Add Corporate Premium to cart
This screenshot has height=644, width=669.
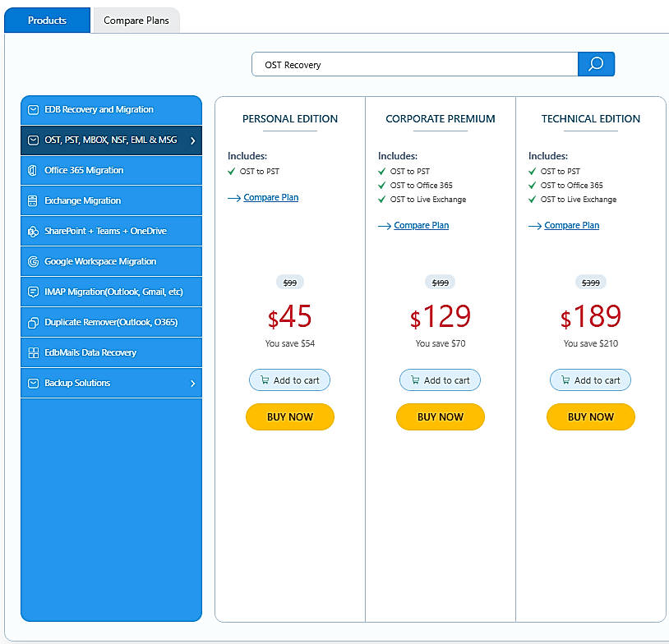coord(440,380)
